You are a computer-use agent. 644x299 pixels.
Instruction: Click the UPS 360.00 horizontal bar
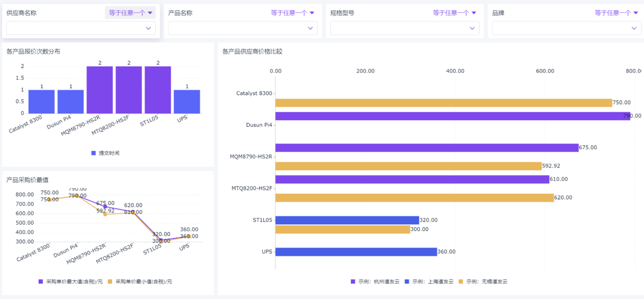pos(356,252)
